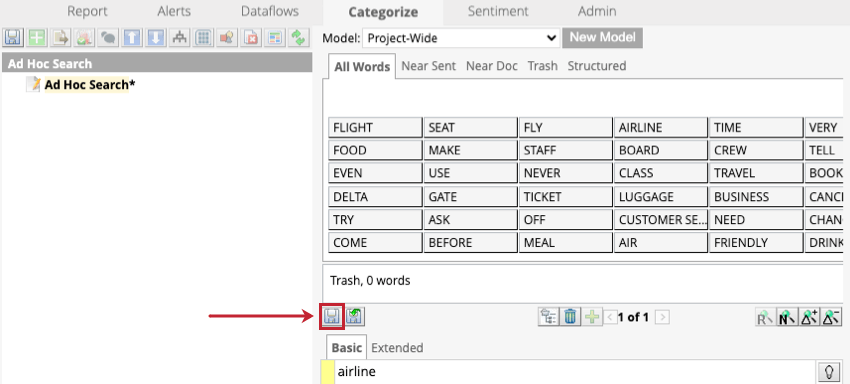850x384 pixels.
Task: Click the up arrow icon in top toolbar
Action: 133,37
